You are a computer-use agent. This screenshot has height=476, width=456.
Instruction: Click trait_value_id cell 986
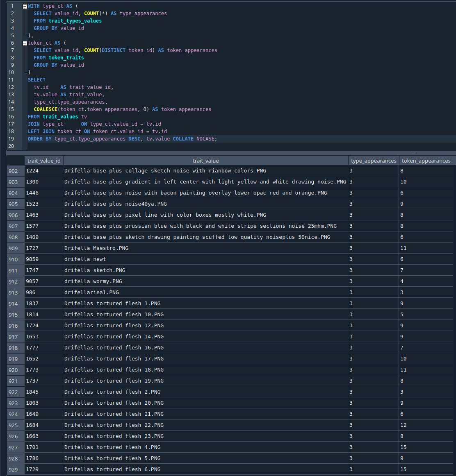[44, 292]
